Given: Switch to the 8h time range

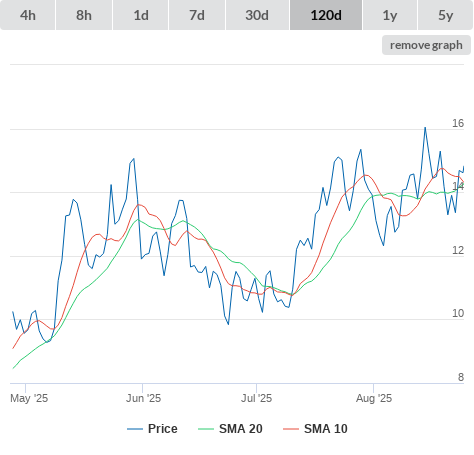Looking at the screenshot, I should [x=84, y=15].
